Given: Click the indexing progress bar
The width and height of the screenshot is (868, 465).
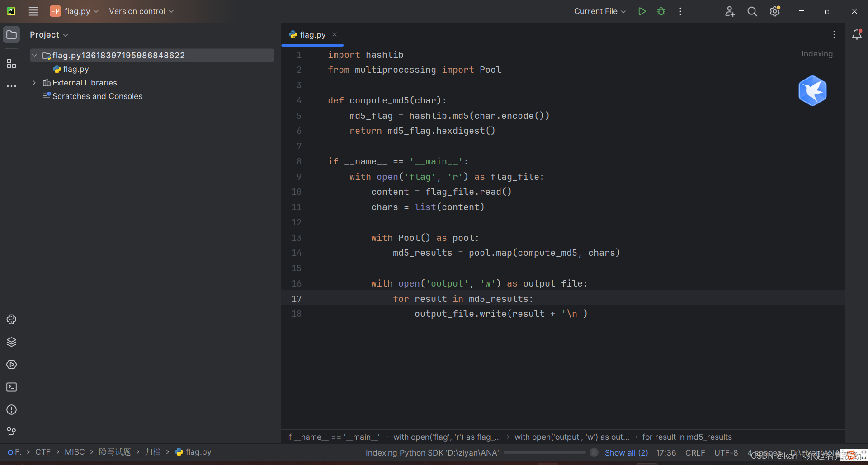Looking at the screenshot, I should tap(545, 452).
